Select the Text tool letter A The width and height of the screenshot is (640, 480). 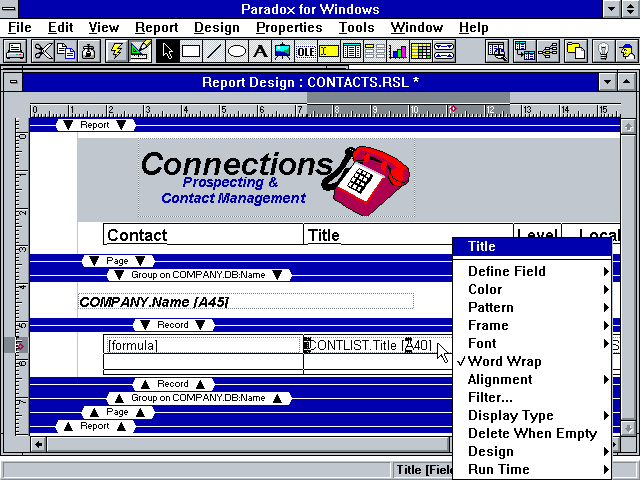[x=260, y=51]
